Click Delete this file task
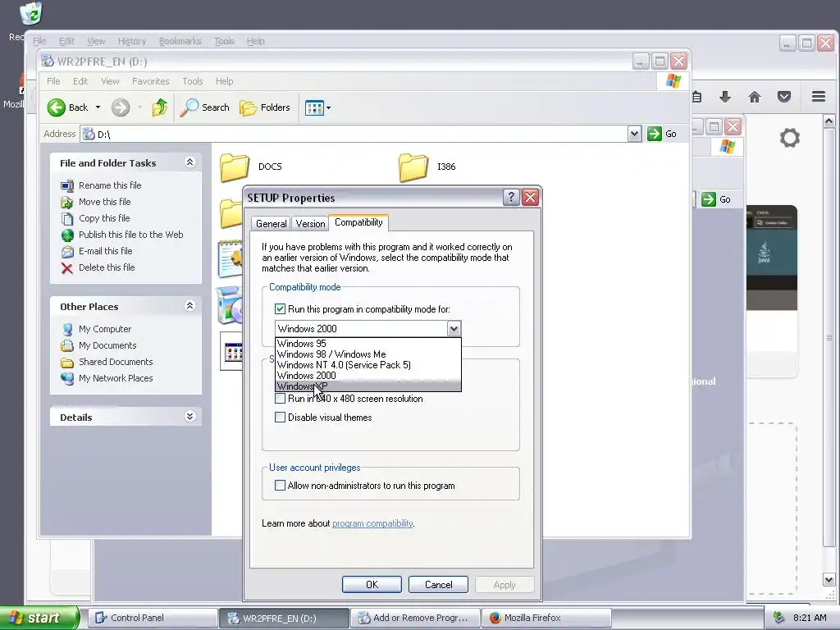 (x=107, y=267)
